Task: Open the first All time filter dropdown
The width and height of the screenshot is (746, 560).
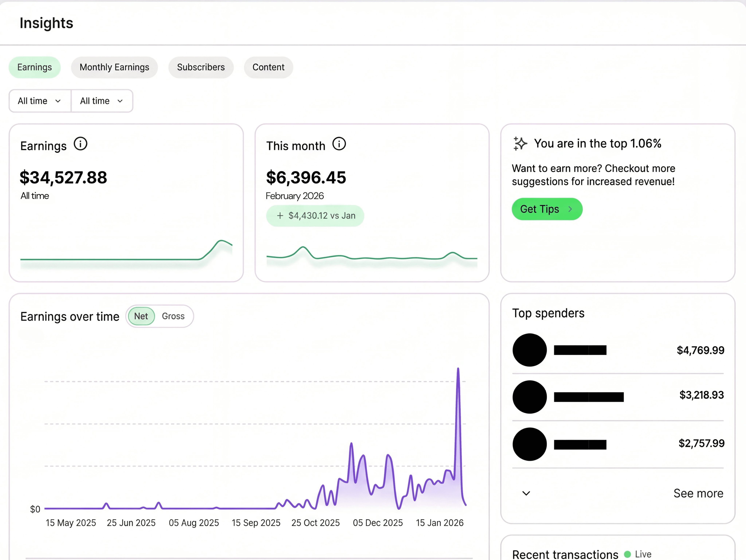Action: click(39, 100)
